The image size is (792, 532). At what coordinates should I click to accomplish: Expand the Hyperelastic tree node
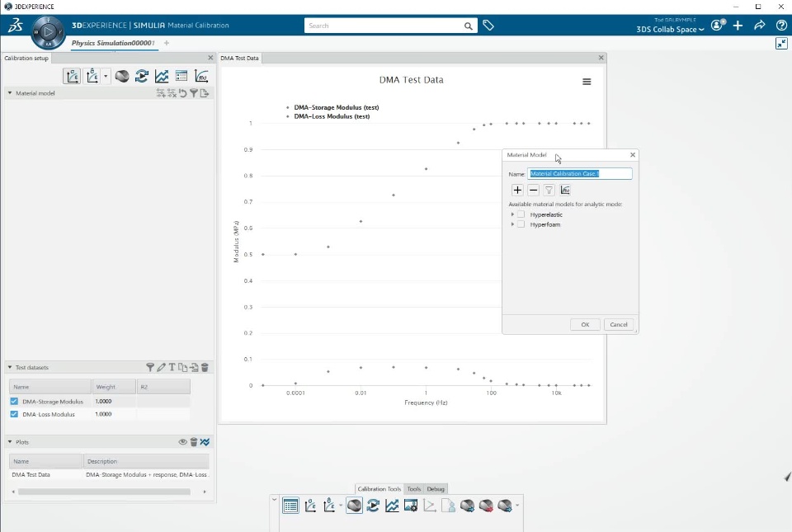[x=512, y=214]
